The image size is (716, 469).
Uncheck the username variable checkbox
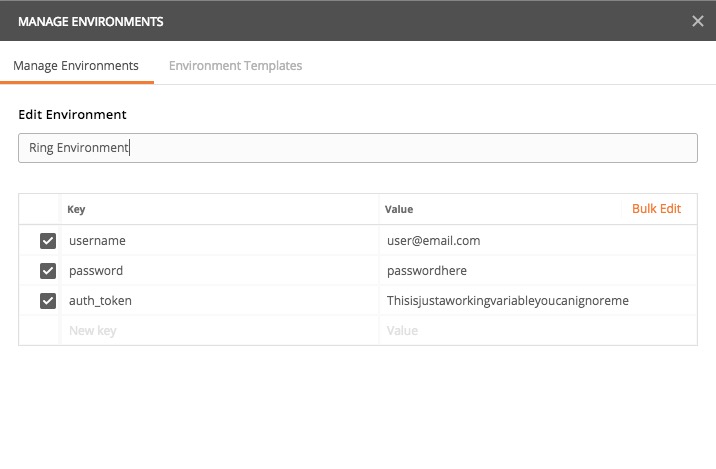47,241
